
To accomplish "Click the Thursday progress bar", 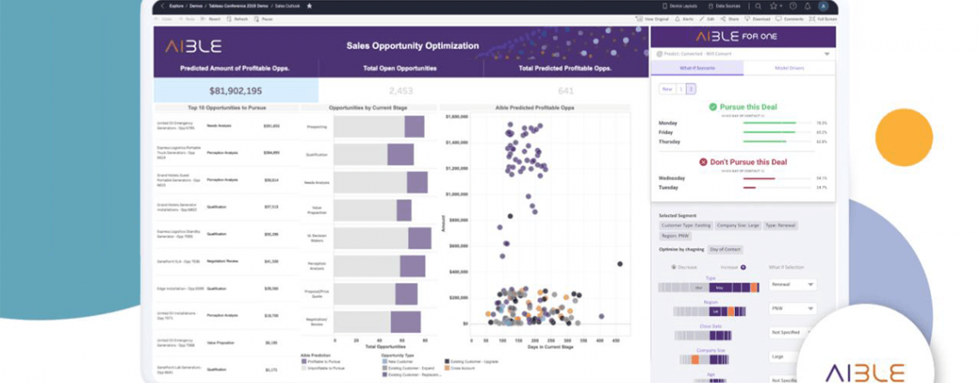I will click(x=778, y=141).
